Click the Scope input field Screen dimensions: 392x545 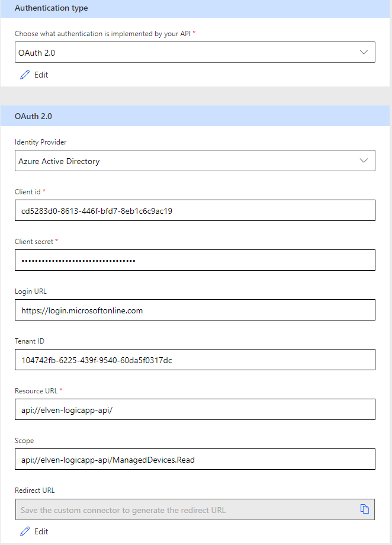tap(195, 459)
